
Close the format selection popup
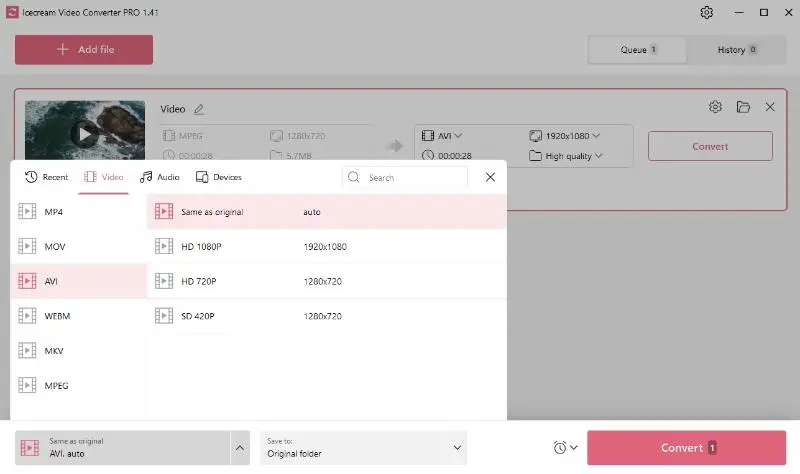click(x=490, y=177)
